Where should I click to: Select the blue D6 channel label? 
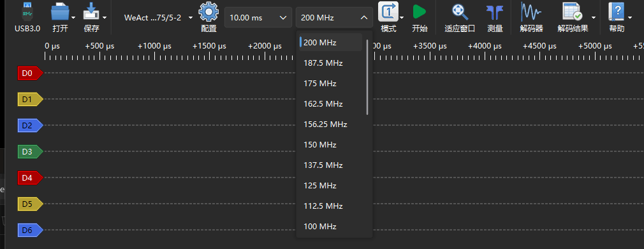[x=30, y=230]
